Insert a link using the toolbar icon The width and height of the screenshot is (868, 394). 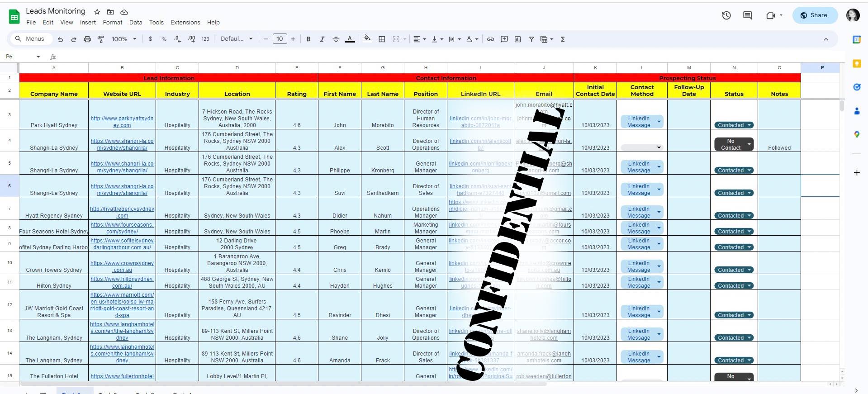(x=490, y=39)
